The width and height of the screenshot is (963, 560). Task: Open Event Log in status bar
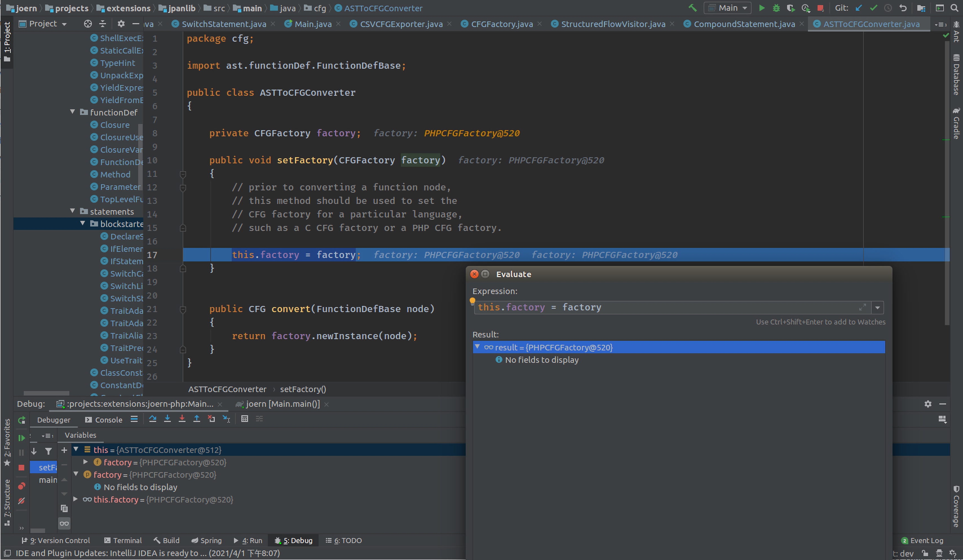[x=922, y=541]
